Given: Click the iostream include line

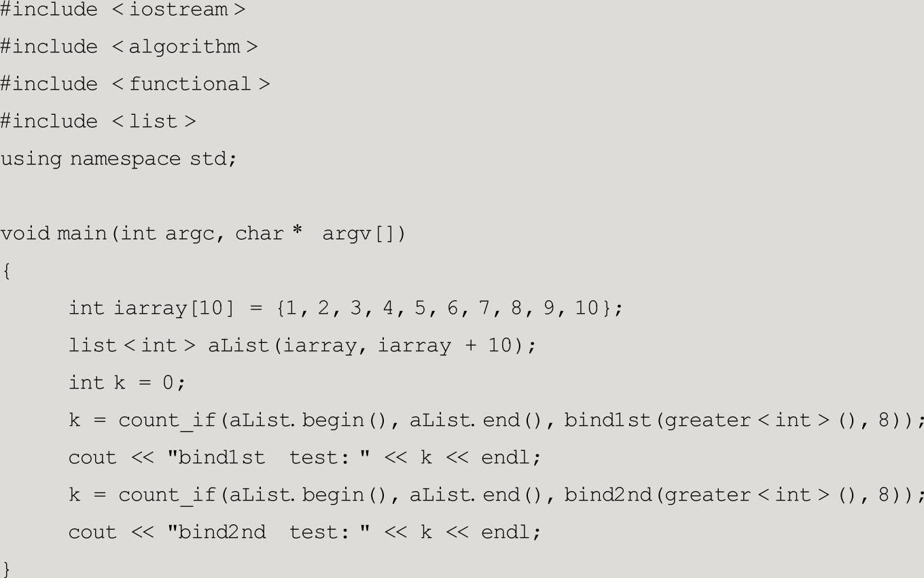Looking at the screenshot, I should pos(122,10).
